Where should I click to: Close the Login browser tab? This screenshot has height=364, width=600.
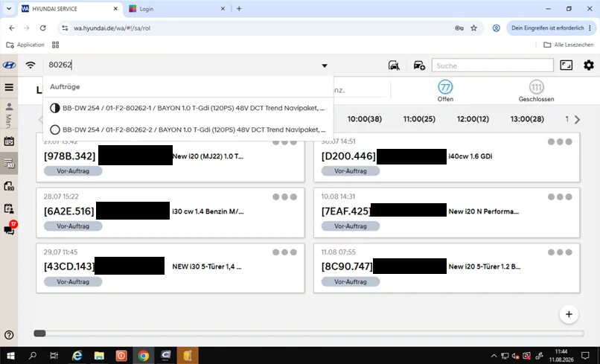(x=223, y=9)
